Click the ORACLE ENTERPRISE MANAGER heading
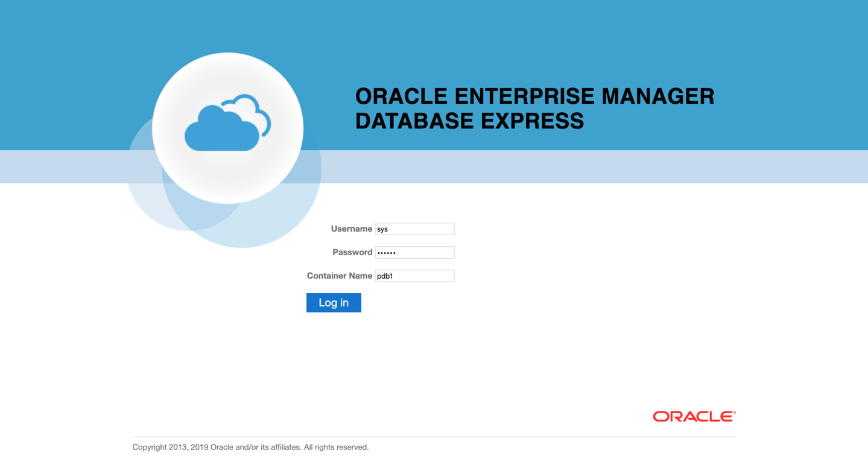868x456 pixels. pyautogui.click(x=534, y=95)
